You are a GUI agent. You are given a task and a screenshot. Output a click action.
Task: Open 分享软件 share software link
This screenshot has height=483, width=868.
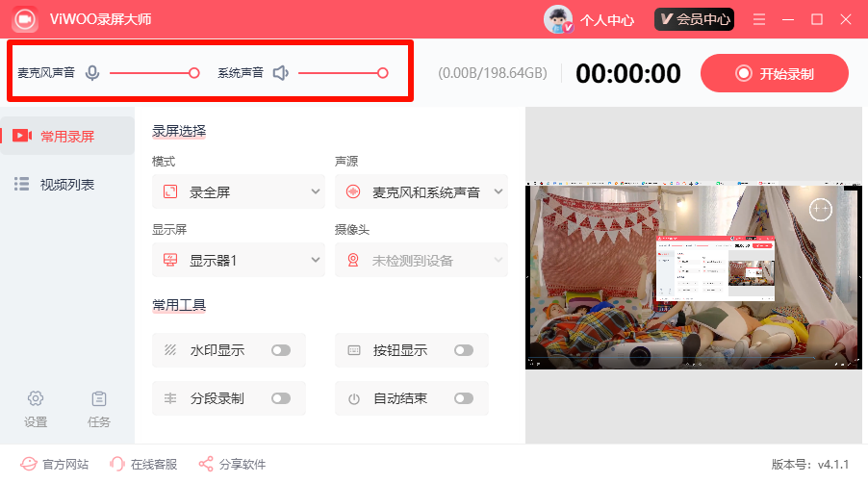(x=232, y=464)
